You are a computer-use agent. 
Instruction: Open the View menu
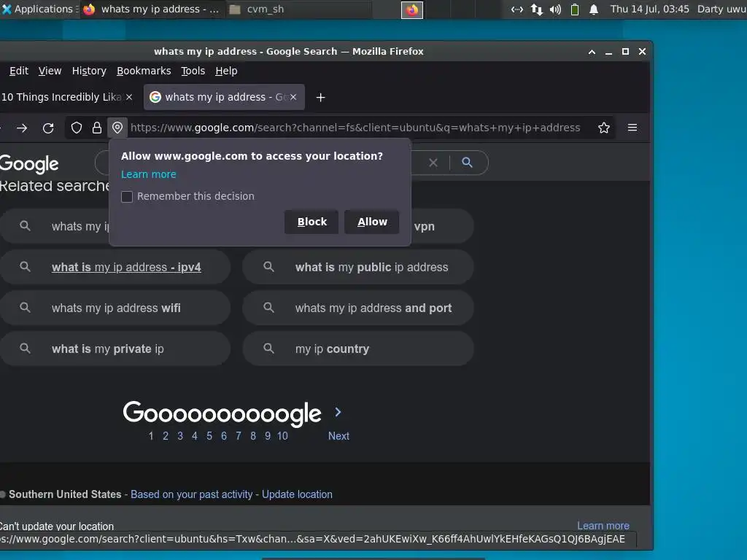[50, 71]
